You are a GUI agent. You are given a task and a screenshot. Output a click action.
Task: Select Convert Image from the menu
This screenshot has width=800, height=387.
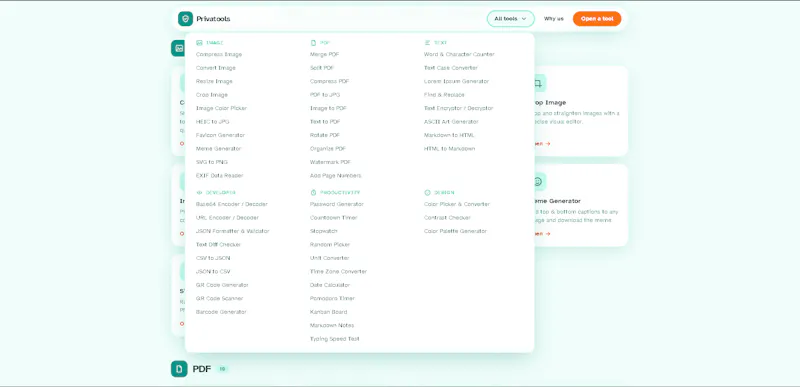click(216, 68)
